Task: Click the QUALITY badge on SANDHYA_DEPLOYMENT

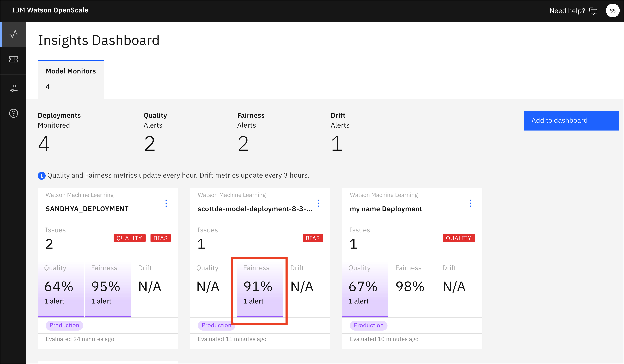Action: coord(129,238)
